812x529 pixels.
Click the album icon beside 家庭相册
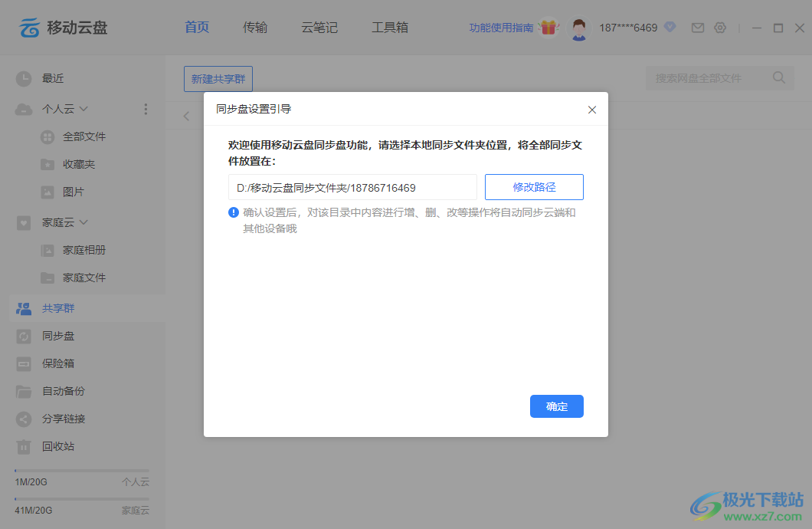[47, 250]
